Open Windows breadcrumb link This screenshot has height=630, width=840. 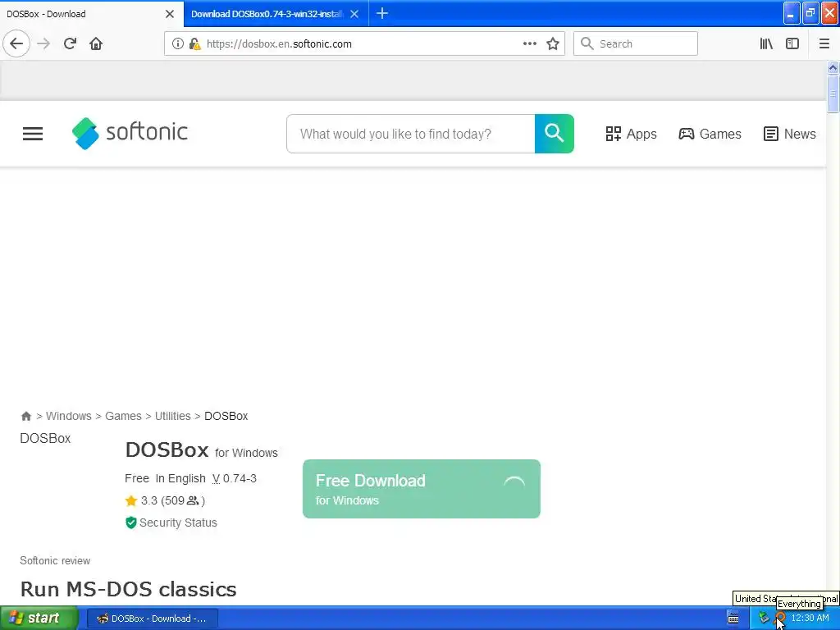69,416
